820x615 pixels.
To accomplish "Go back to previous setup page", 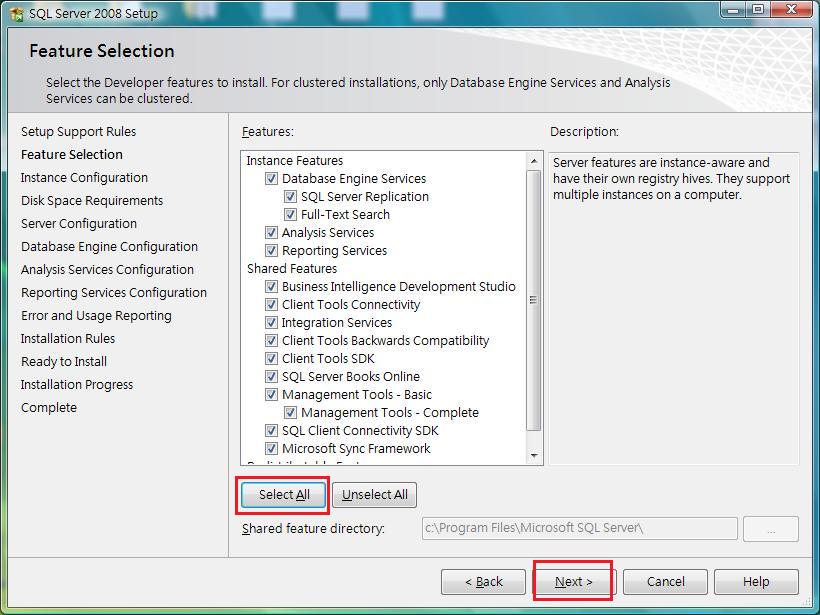I will pos(483,582).
